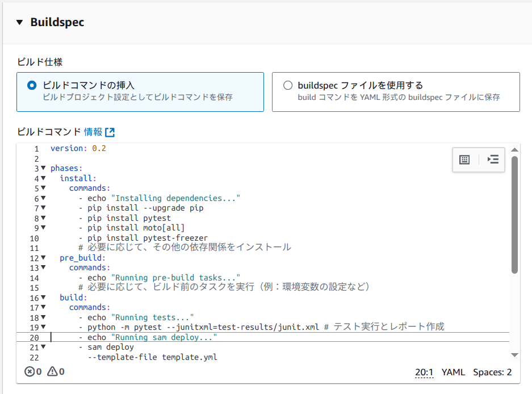Click the 'Running sam deploy...' echo line
The width and height of the screenshot is (532, 394).
[x=148, y=337]
